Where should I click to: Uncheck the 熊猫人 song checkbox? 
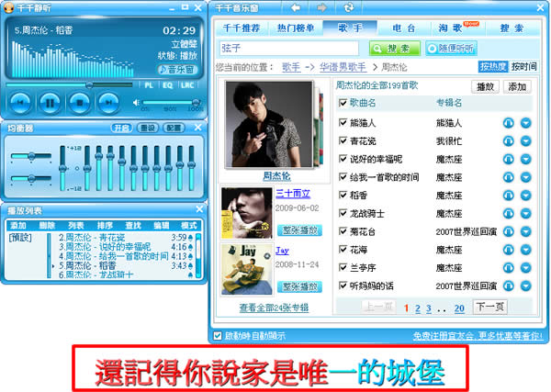[343, 122]
